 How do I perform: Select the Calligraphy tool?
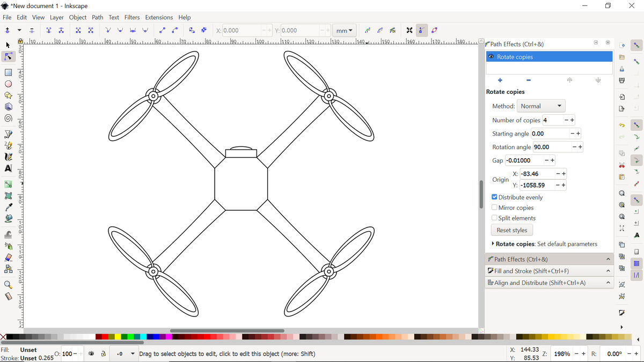click(8, 157)
